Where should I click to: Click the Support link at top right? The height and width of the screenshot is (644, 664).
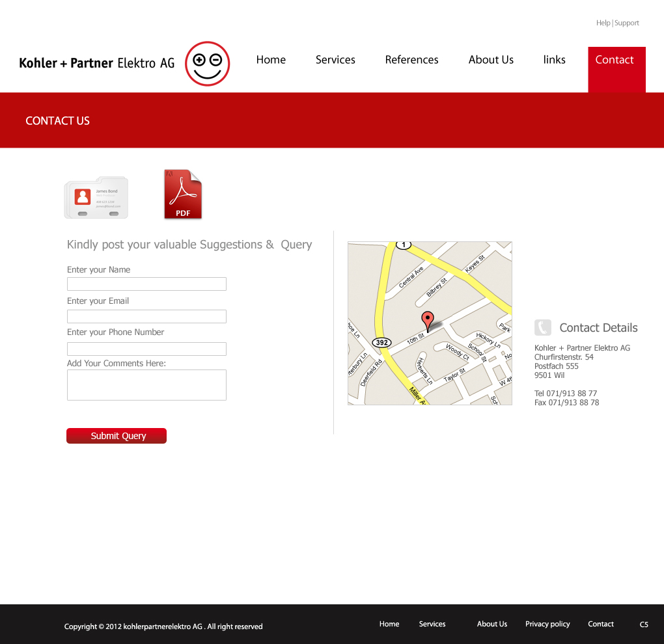[x=627, y=23]
